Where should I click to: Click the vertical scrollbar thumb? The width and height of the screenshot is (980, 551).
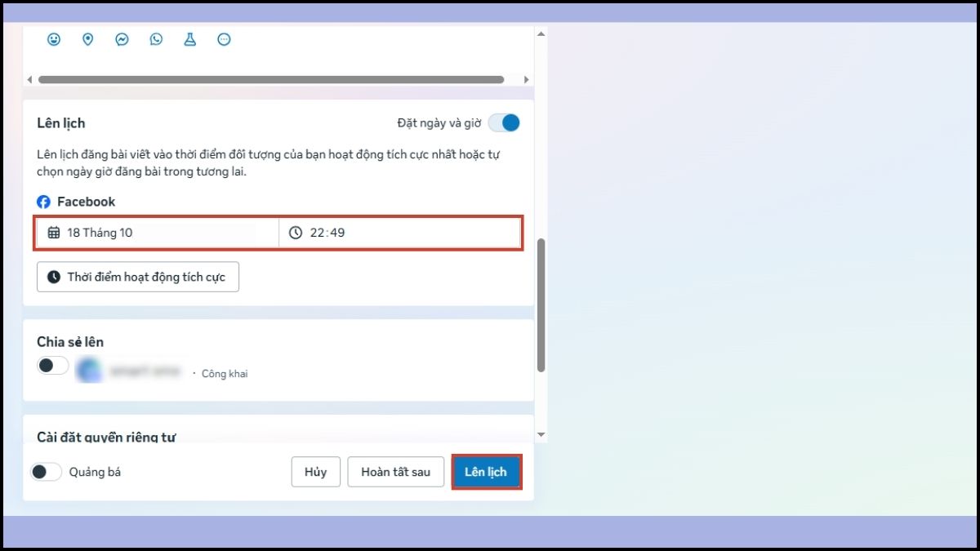[541, 305]
